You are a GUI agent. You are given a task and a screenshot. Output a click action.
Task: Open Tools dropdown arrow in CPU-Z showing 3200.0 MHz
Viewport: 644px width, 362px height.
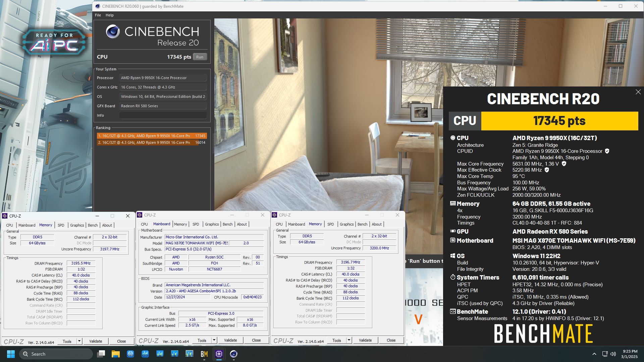pos(349,340)
